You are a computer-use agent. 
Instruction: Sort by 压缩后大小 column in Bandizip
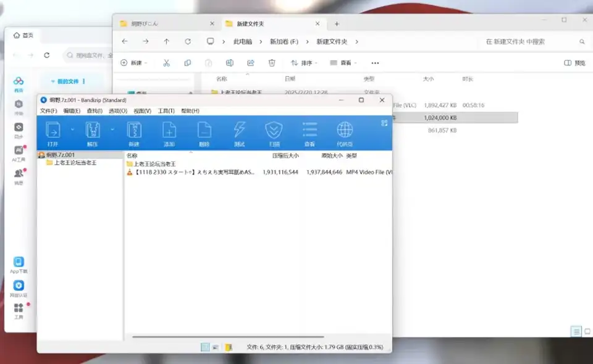pos(285,155)
